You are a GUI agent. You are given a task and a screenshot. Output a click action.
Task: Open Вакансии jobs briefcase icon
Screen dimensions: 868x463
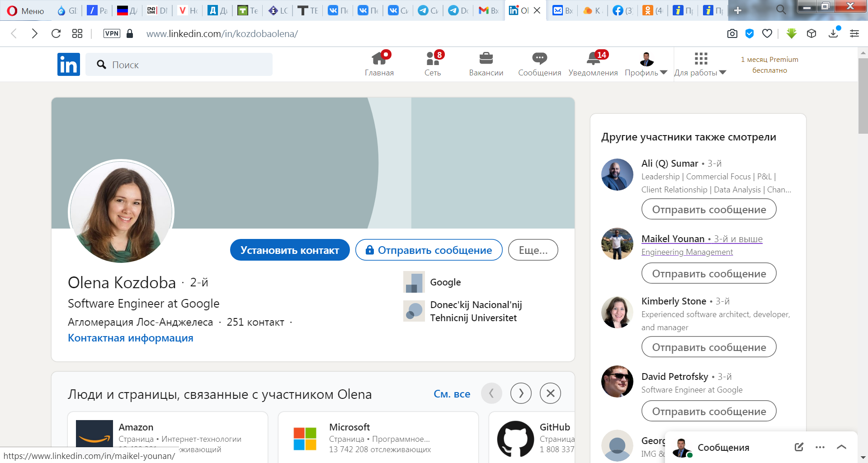[486, 64]
